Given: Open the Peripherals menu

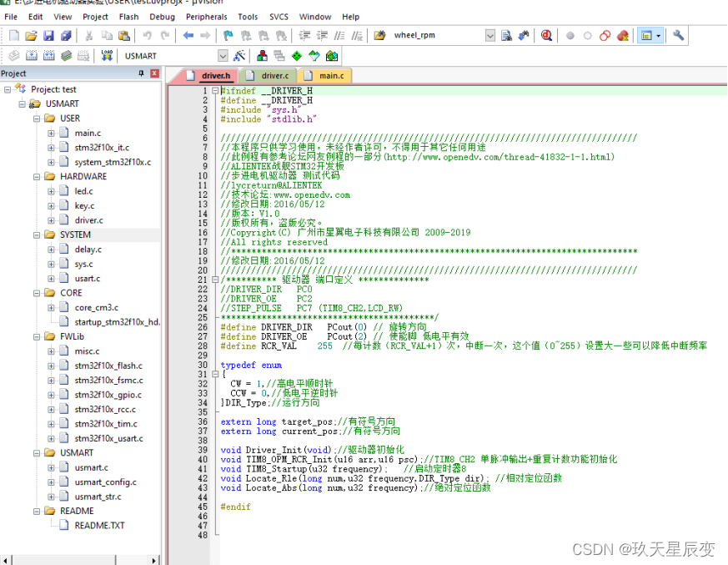Looking at the screenshot, I should click(206, 16).
